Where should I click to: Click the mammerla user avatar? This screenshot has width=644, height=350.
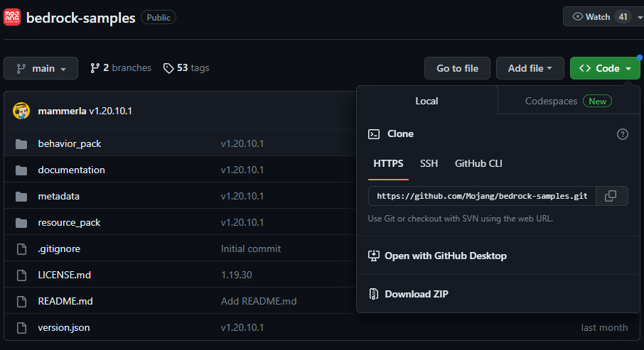pos(21,111)
